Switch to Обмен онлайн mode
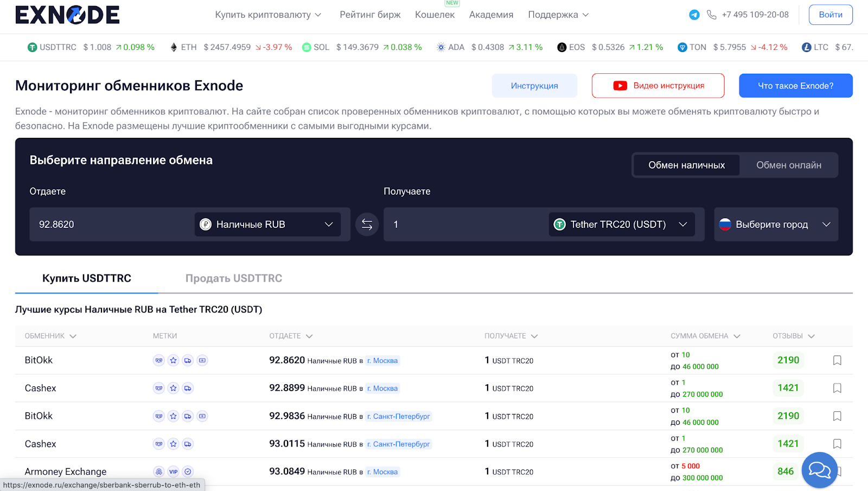Image resolution: width=868 pixels, height=491 pixels. click(x=789, y=165)
